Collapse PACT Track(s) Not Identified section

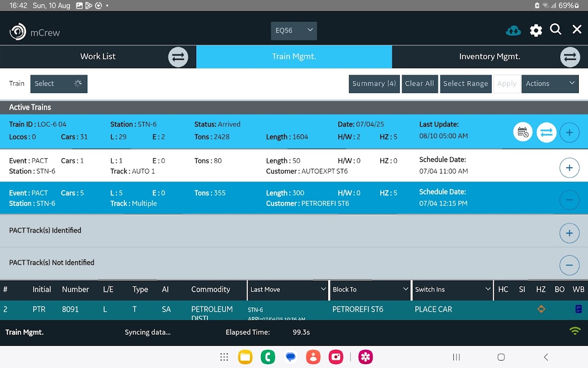pos(569,265)
